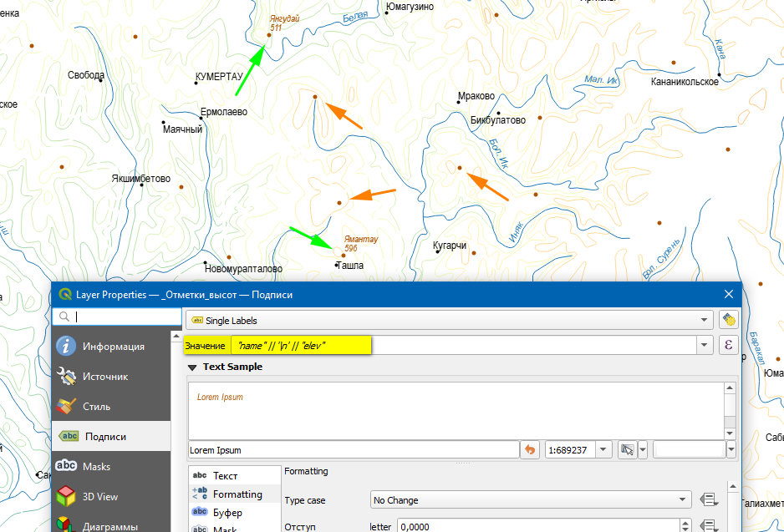Click the data-defined override for Type case
The height and width of the screenshot is (532, 784).
point(709,500)
